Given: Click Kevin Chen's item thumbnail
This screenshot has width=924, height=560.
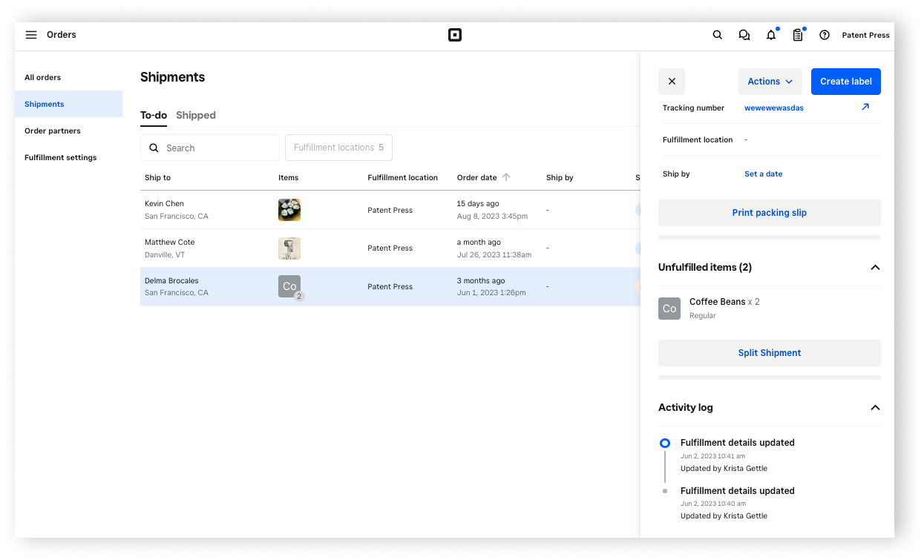Looking at the screenshot, I should tap(289, 210).
